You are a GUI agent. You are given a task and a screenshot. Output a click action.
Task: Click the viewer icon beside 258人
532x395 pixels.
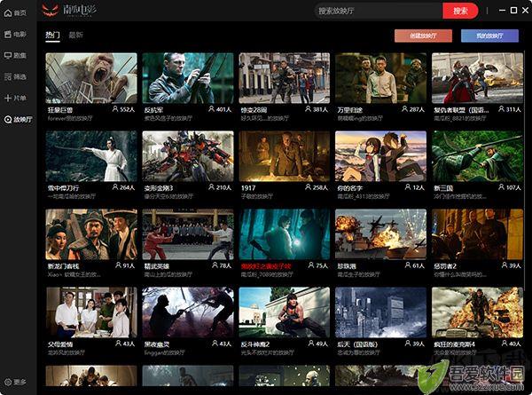coord(308,187)
